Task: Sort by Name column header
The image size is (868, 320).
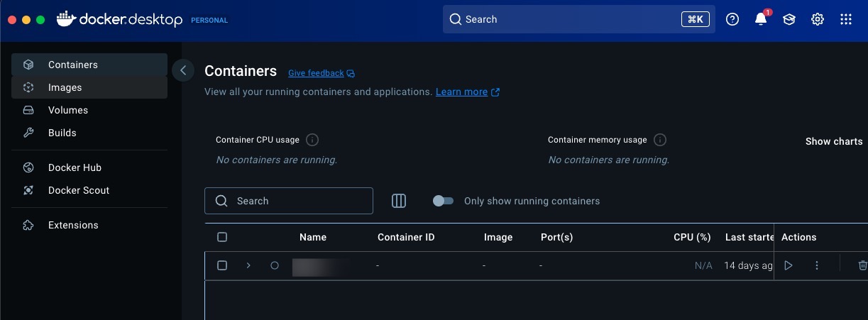Action: [313, 237]
